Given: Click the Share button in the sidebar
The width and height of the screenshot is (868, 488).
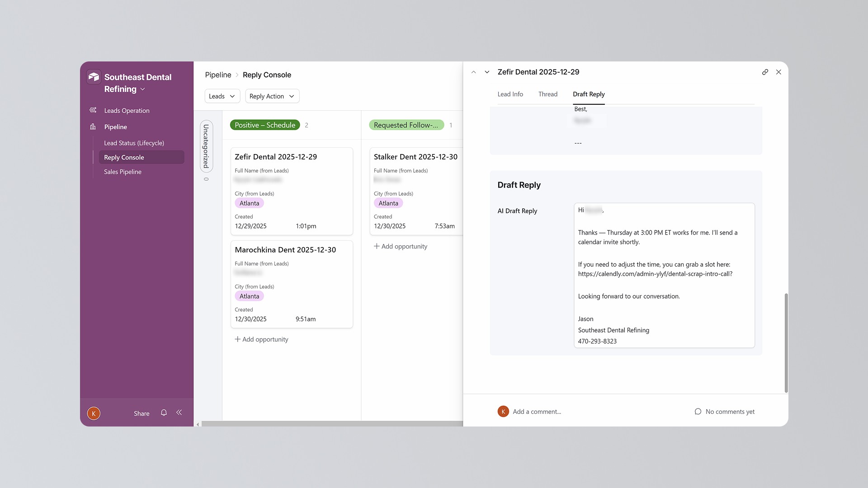Looking at the screenshot, I should pyautogui.click(x=142, y=413).
